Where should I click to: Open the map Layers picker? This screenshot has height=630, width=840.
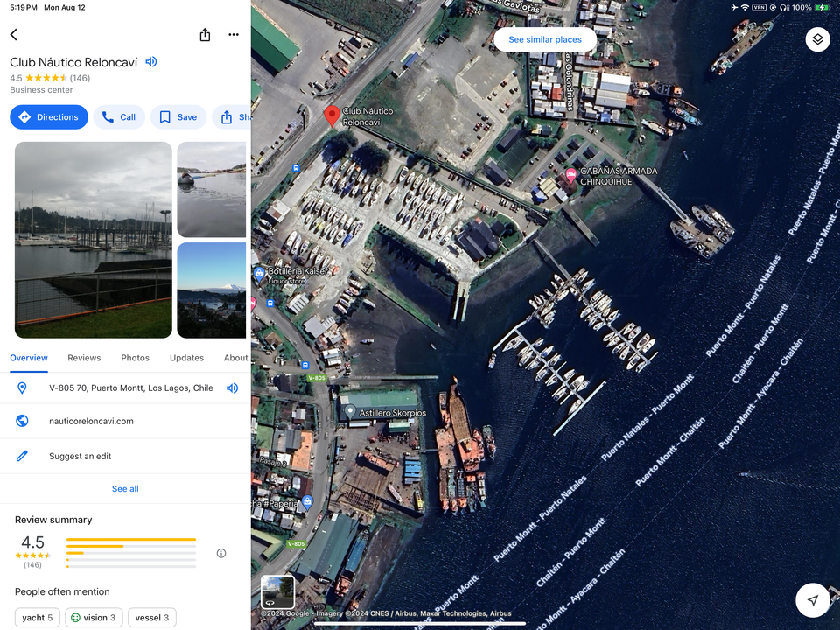click(x=817, y=39)
